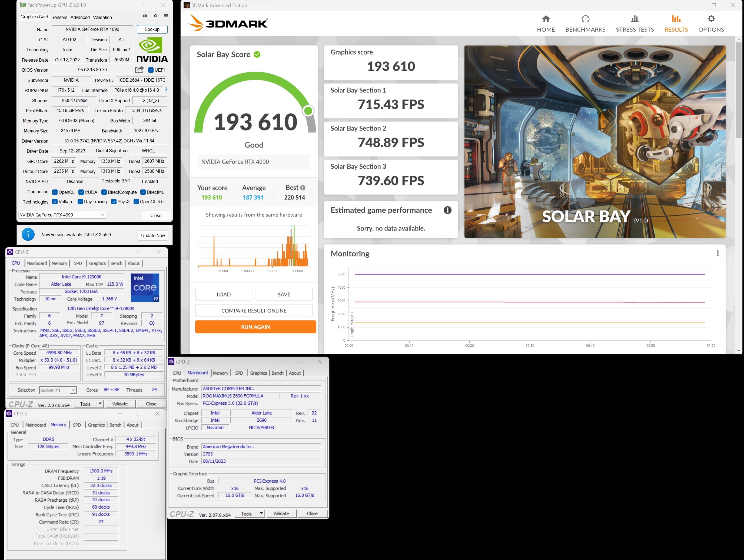This screenshot has height=560, width=744.
Task: Click 3DMark vertical scrollbar thumb
Action: click(739, 90)
